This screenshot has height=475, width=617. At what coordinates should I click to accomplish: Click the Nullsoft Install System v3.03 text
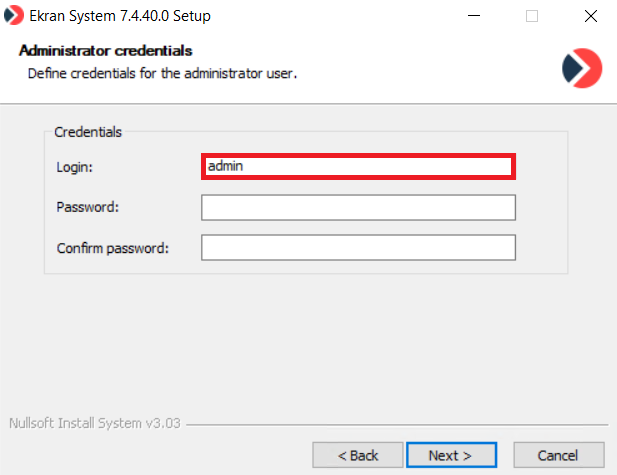(94, 423)
